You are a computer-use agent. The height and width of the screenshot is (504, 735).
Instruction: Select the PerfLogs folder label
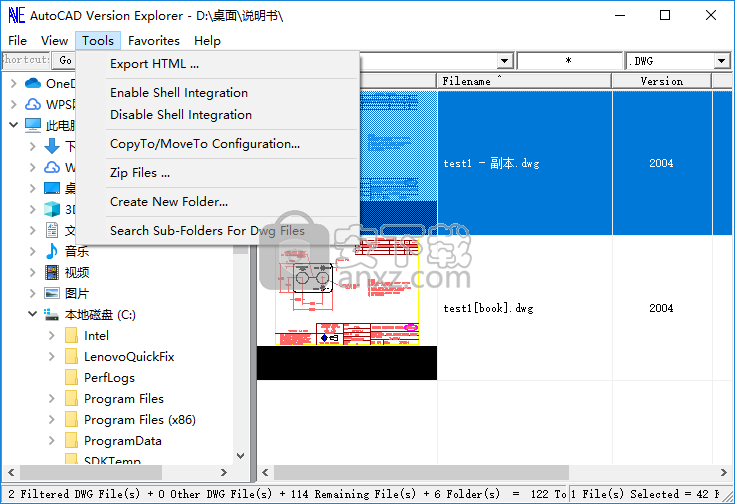(x=109, y=378)
